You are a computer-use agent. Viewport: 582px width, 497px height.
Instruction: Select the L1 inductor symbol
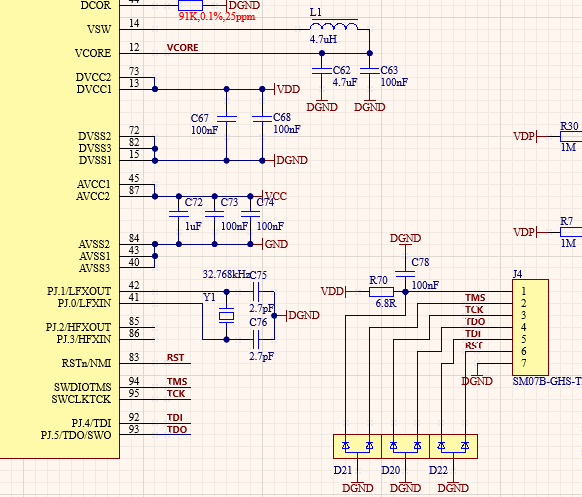click(x=334, y=26)
